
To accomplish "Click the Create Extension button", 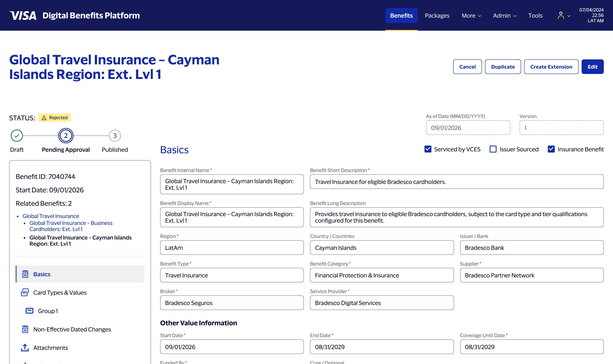I will pos(551,67).
